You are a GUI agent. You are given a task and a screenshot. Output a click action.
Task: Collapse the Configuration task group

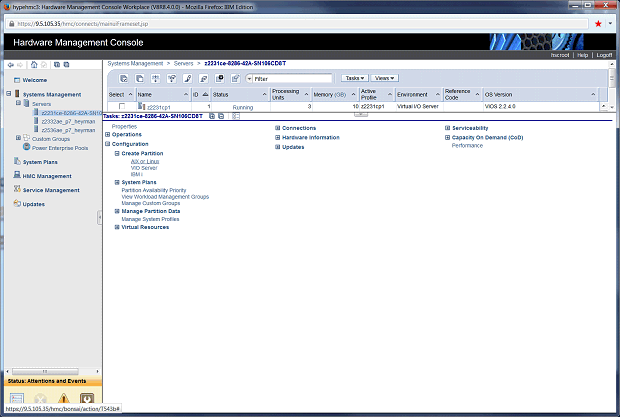coord(108,144)
